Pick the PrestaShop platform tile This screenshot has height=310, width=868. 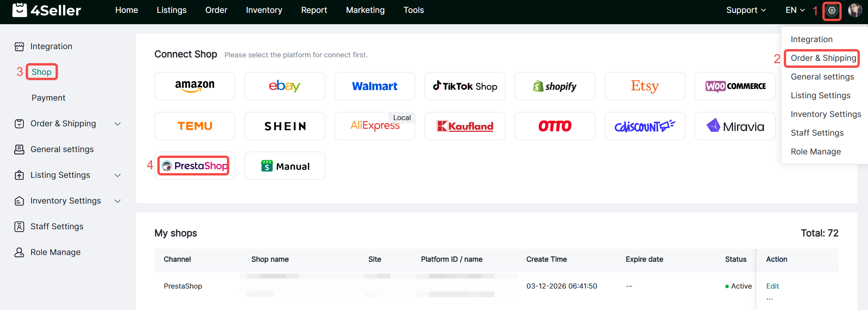195,166
